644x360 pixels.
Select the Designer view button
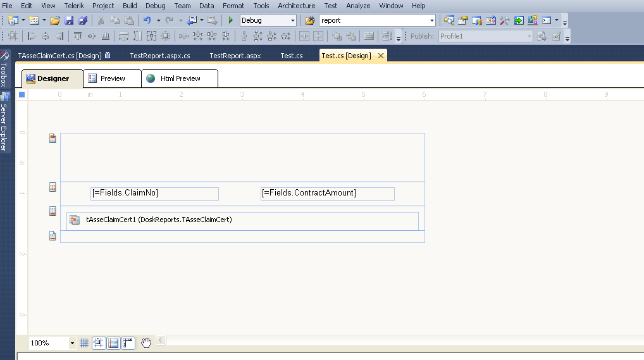(x=52, y=78)
